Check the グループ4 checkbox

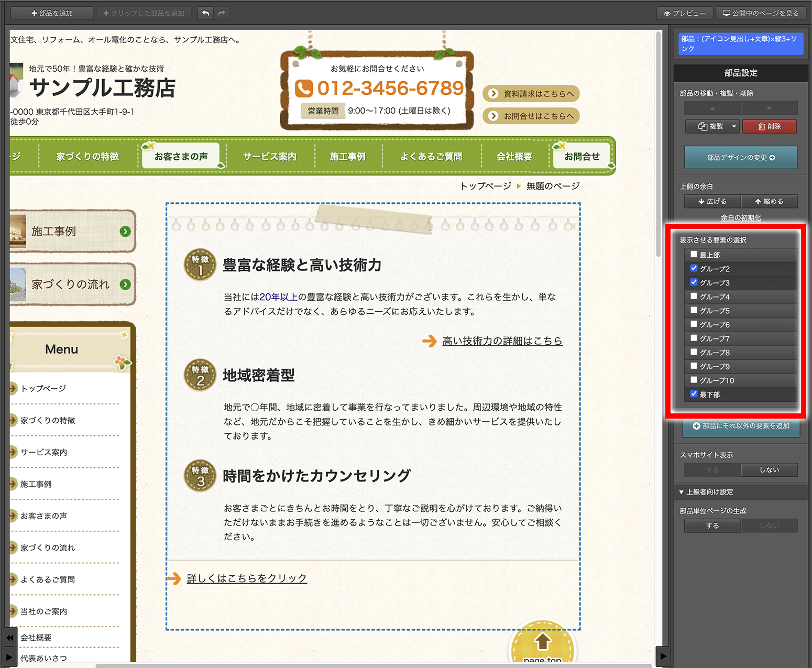point(694,296)
